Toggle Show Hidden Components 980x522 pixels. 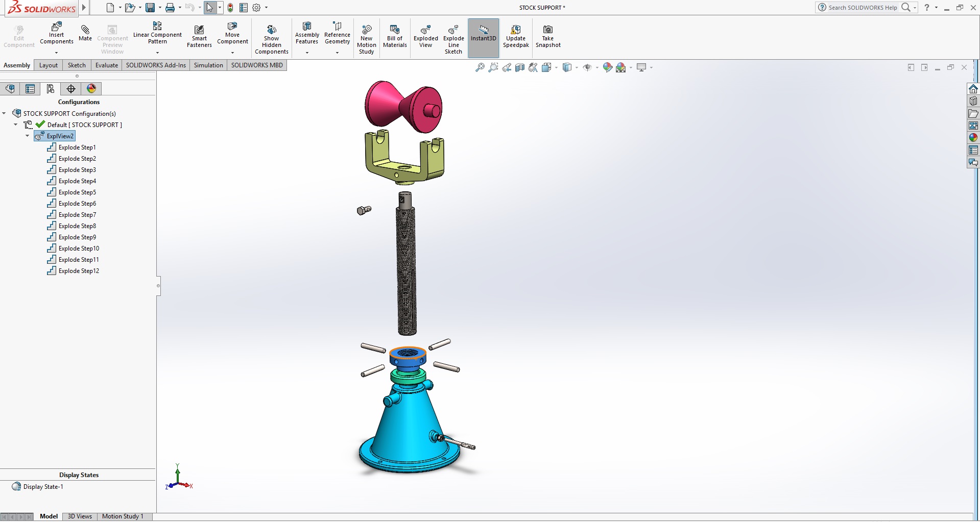tap(272, 30)
